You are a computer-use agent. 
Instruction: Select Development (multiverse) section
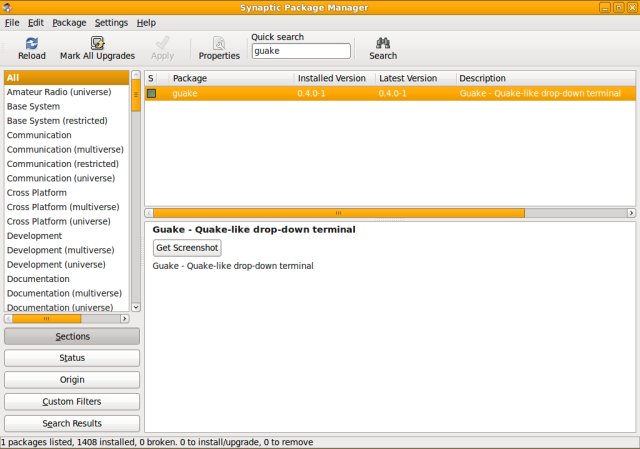coord(67,250)
